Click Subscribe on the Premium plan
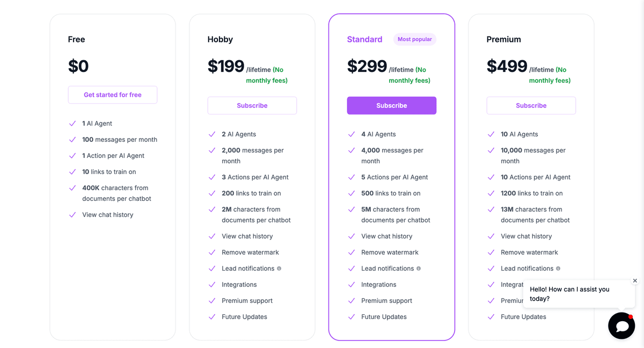 (531, 105)
